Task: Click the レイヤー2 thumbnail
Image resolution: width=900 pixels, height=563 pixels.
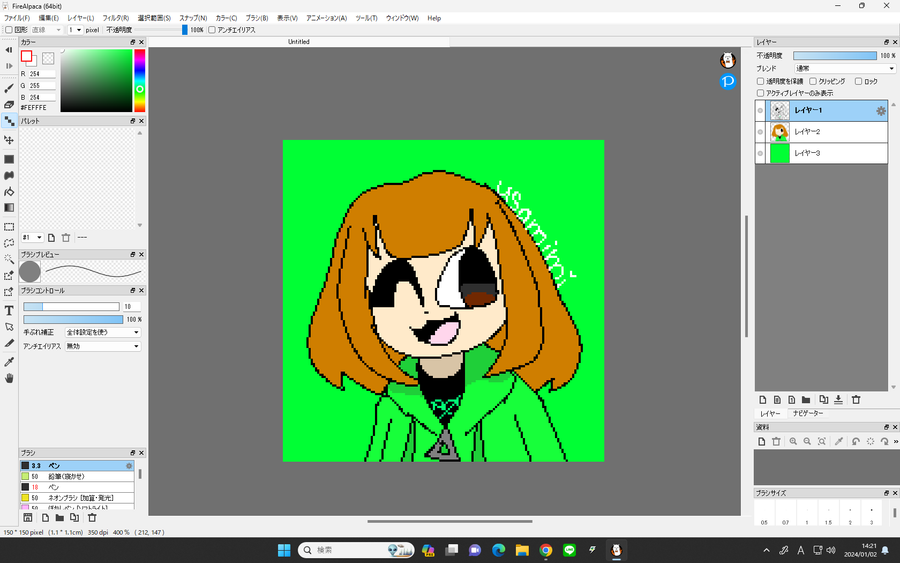Action: (x=779, y=132)
